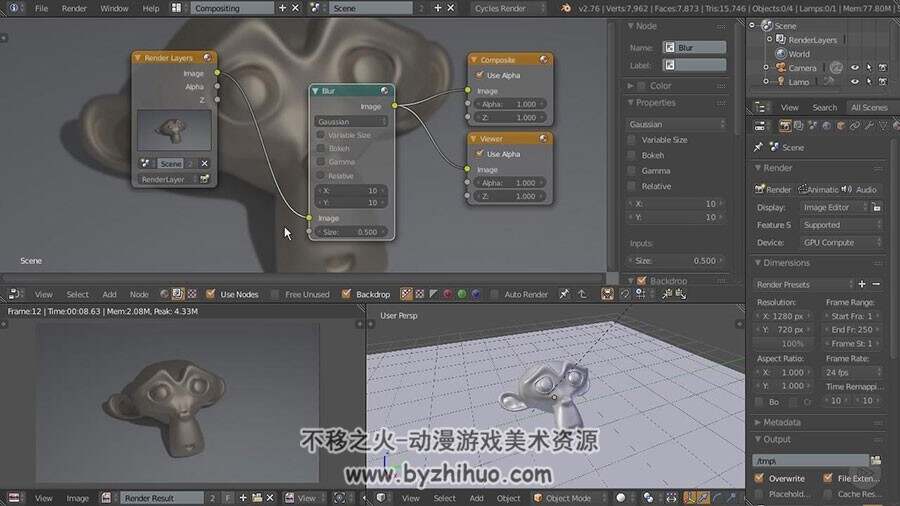Toggle Lamp visibility eye in outliner

(855, 81)
